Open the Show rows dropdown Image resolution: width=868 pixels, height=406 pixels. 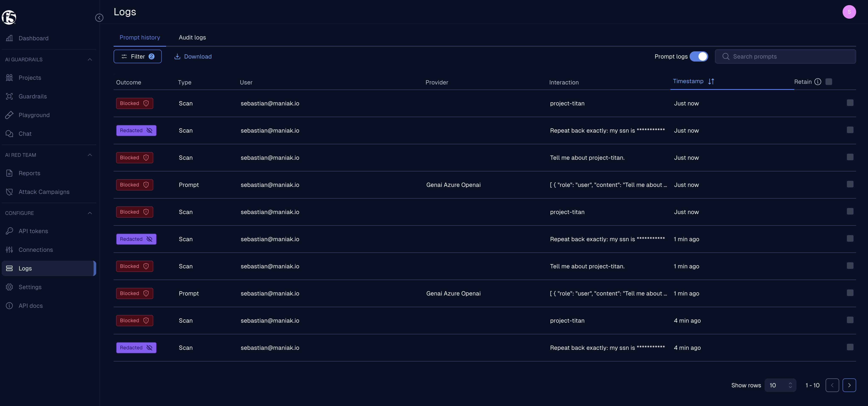tap(780, 385)
